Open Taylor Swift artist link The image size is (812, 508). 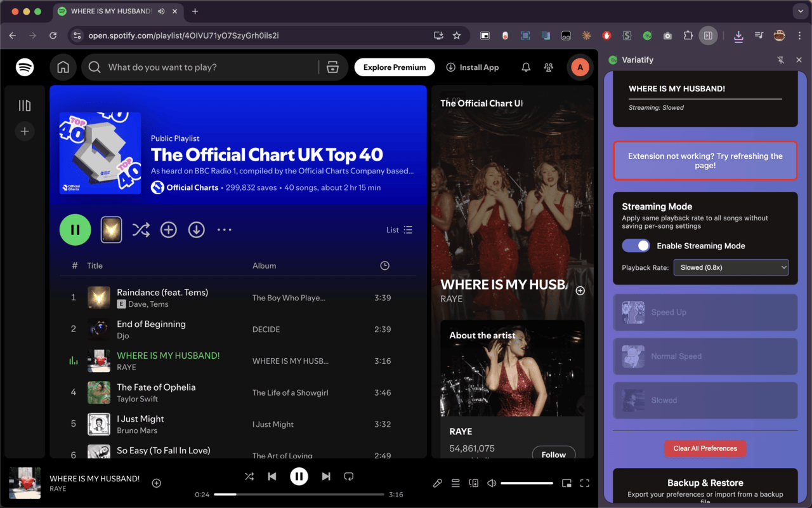point(137,399)
